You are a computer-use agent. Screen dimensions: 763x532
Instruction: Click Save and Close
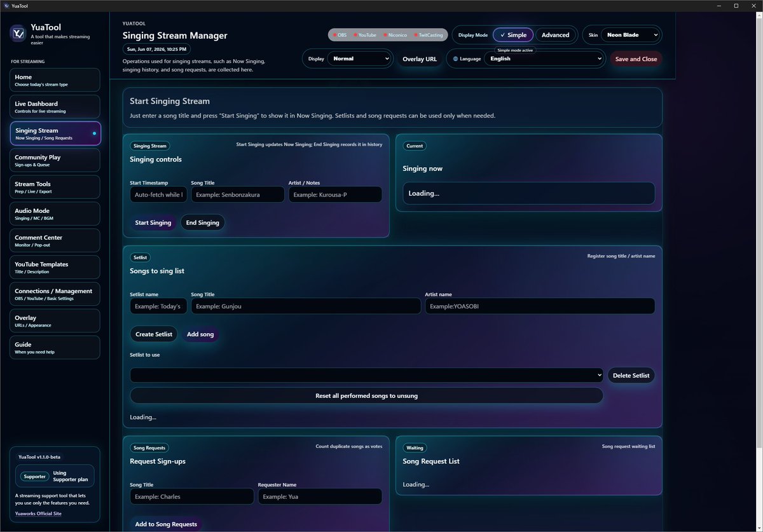(636, 58)
